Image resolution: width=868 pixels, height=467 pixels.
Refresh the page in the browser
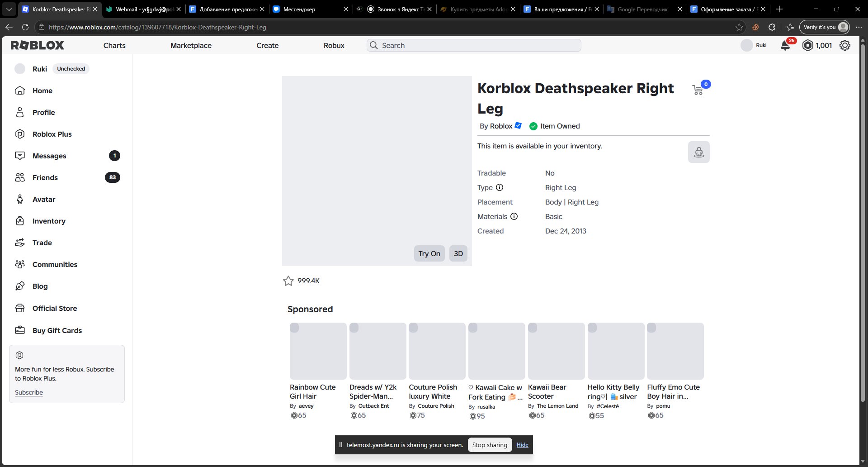coord(25,27)
